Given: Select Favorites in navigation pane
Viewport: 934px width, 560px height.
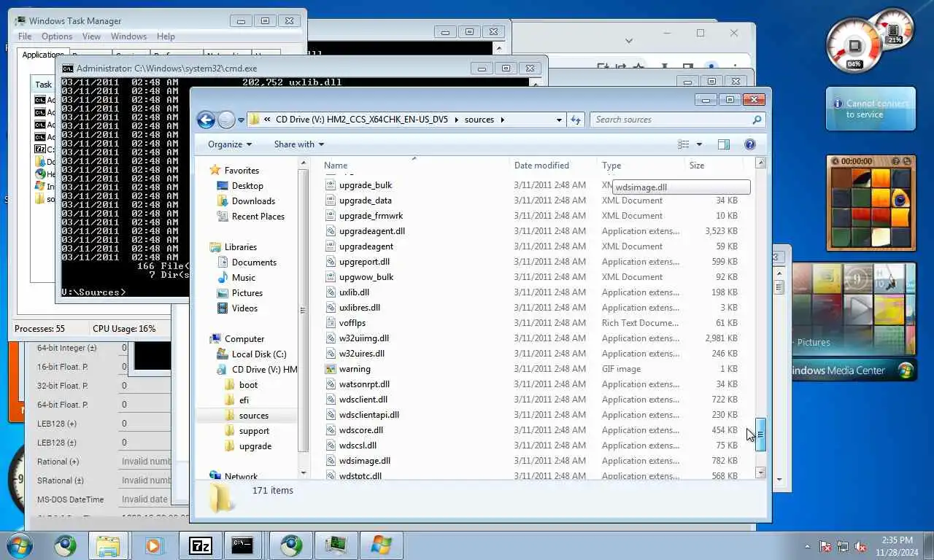Looking at the screenshot, I should [242, 170].
